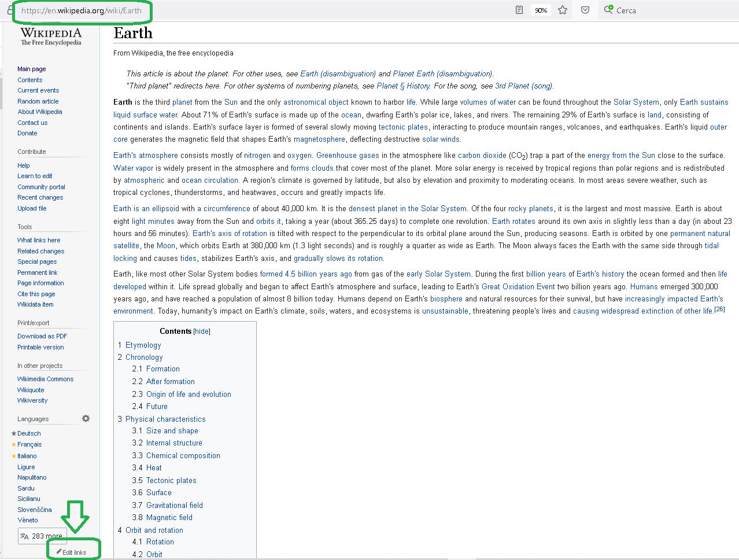Switch to Napulitano language version
The height and width of the screenshot is (560, 739).
coord(32,477)
